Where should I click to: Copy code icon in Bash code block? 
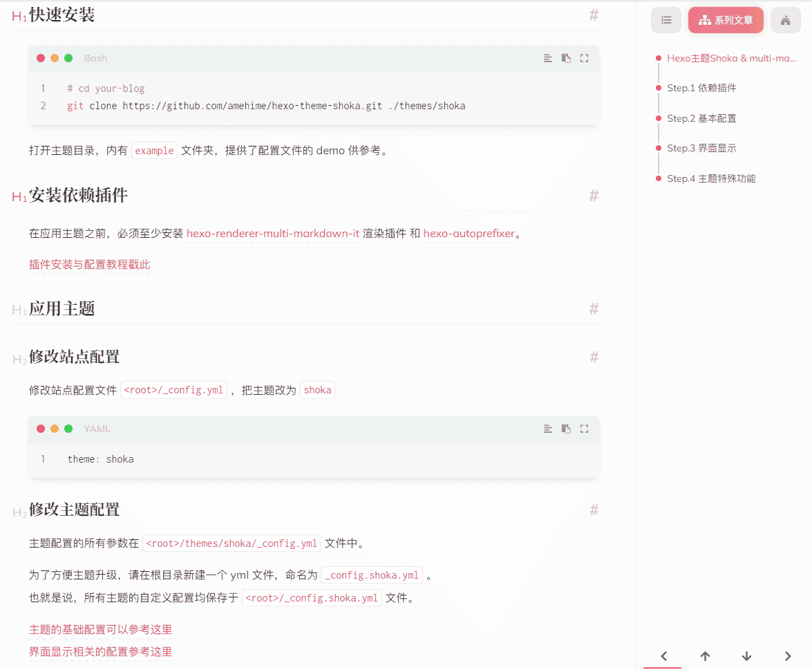566,58
